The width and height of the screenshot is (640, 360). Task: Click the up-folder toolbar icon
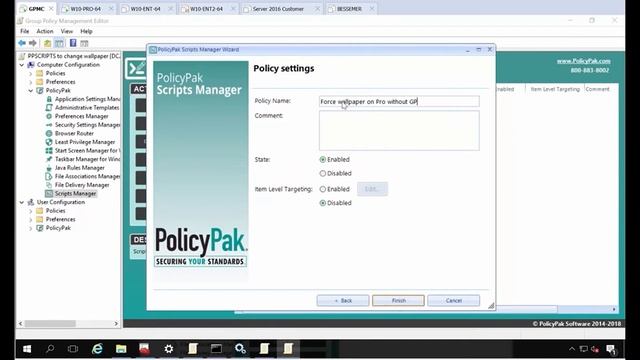tap(48, 43)
